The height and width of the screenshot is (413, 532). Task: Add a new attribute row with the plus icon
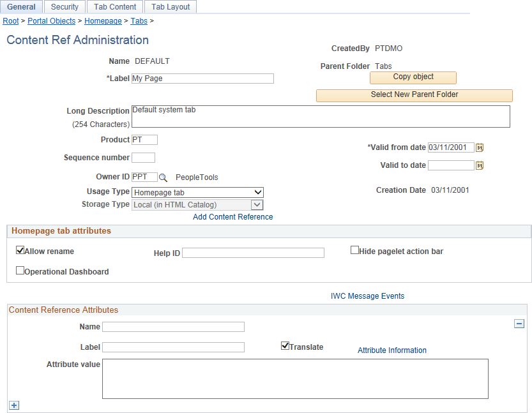point(13,405)
